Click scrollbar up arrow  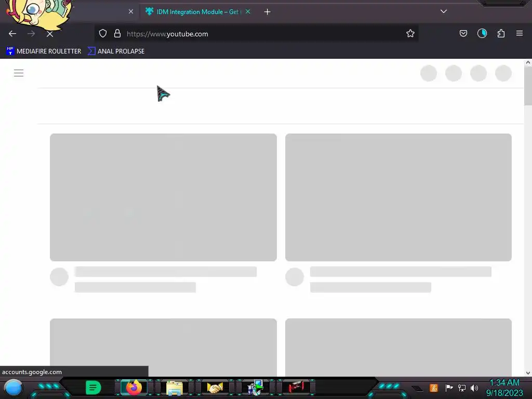pyautogui.click(x=528, y=63)
